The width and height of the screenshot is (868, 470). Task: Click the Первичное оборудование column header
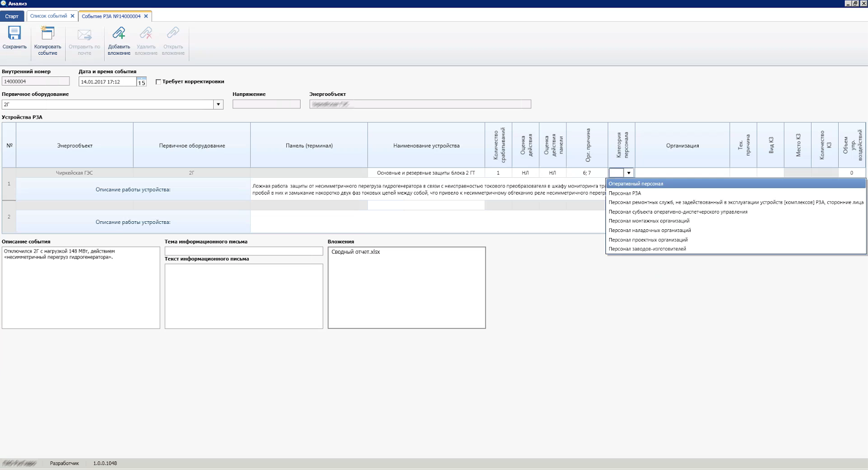pyautogui.click(x=192, y=145)
